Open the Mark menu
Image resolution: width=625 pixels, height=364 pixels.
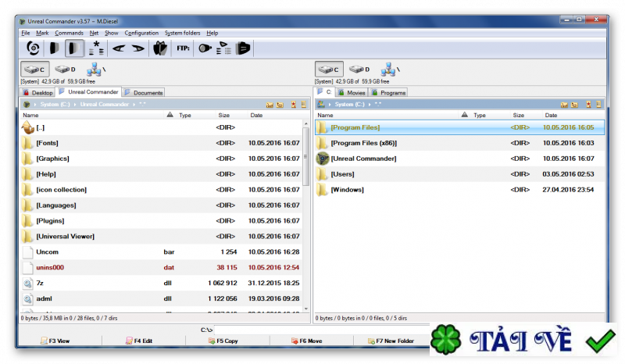tap(42, 33)
